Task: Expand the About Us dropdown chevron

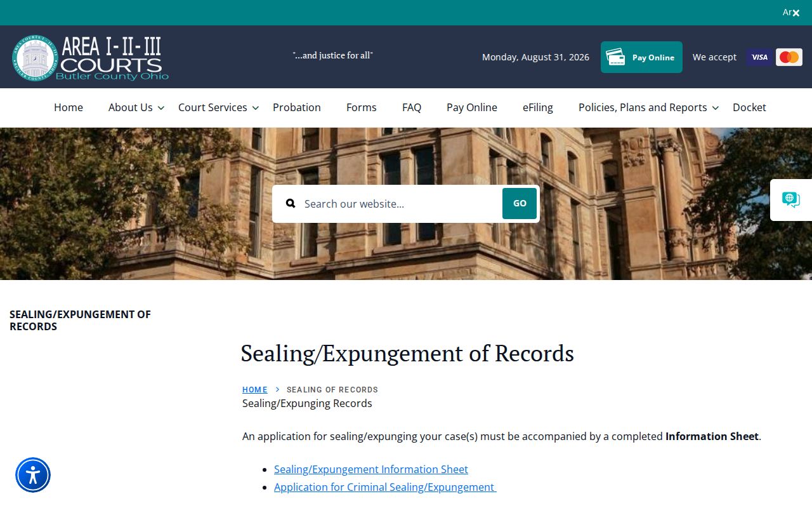Action: tap(161, 108)
